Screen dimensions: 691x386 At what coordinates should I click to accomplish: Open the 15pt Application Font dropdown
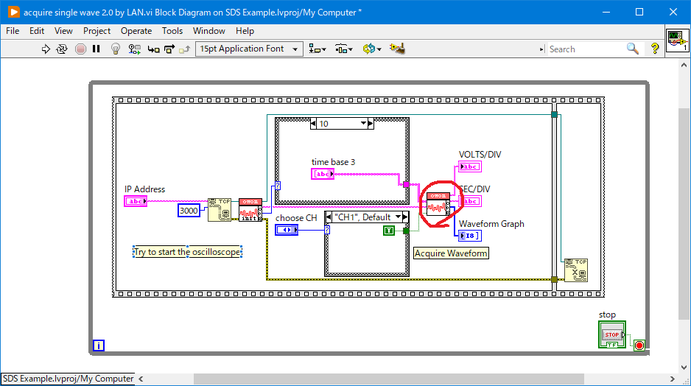coord(249,49)
